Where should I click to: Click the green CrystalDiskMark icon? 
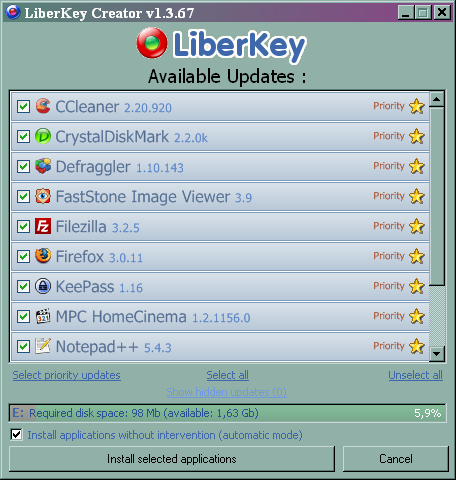click(43, 136)
